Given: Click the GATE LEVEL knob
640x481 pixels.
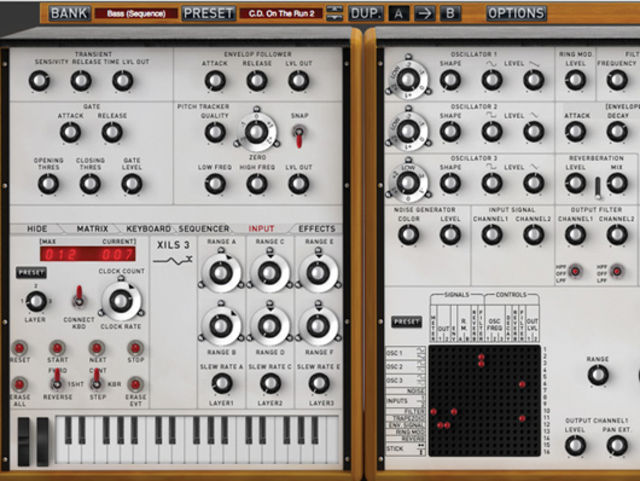Looking at the screenshot, I should point(132,184).
